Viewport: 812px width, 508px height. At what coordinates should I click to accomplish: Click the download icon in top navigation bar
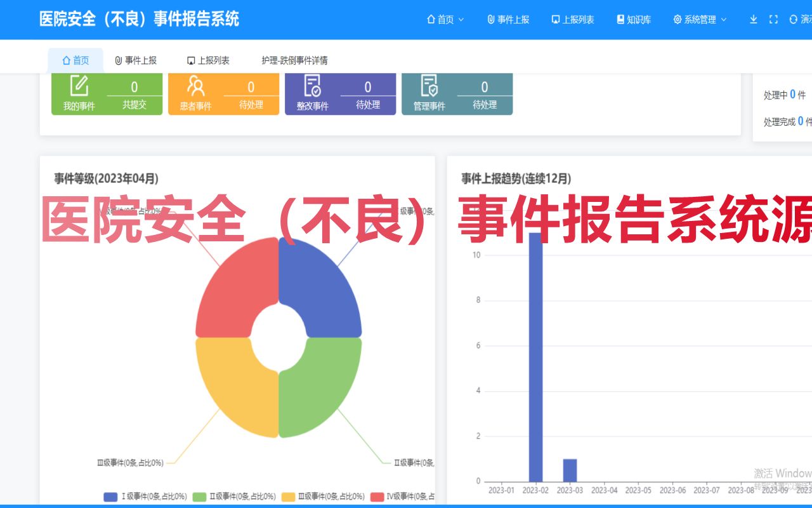[x=753, y=19]
